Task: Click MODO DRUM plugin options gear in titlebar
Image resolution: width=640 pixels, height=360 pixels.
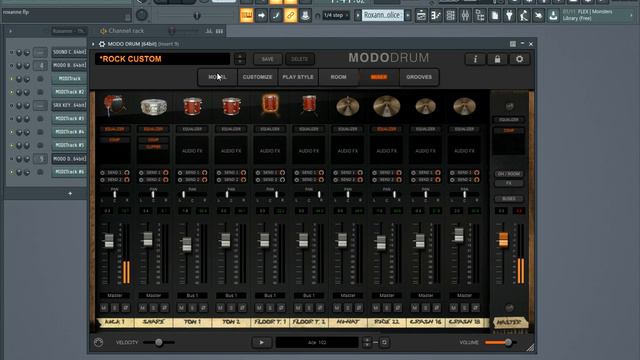Action: click(x=102, y=44)
